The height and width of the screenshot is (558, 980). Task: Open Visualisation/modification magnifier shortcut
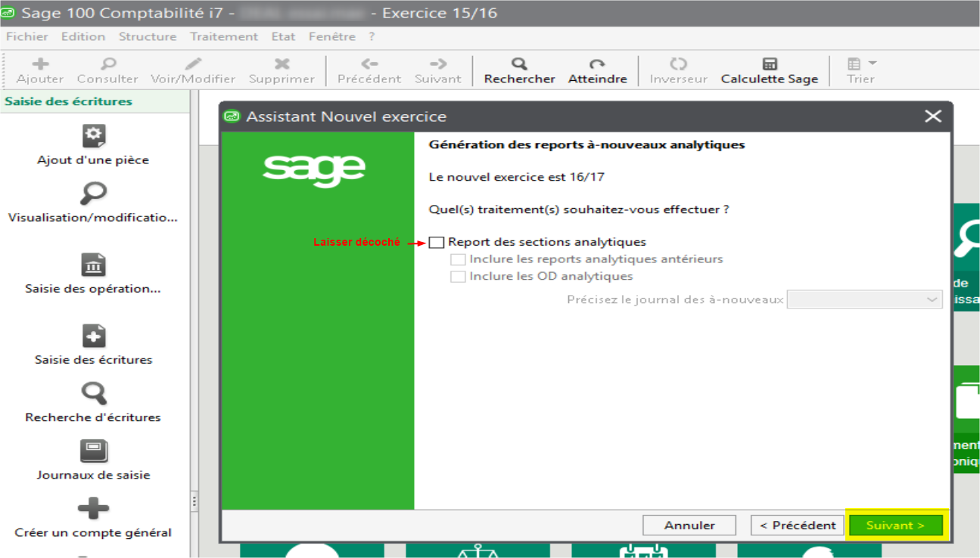coord(93,194)
